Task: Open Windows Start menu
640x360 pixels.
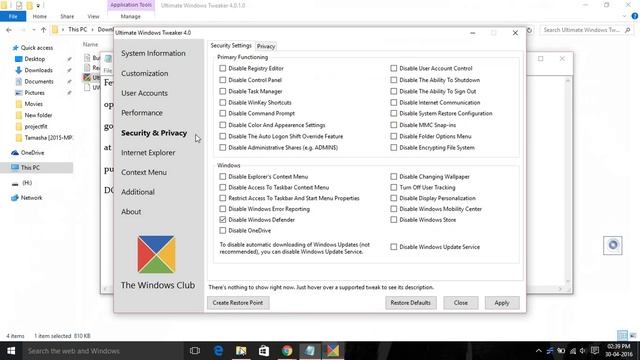Action: click(x=11, y=351)
